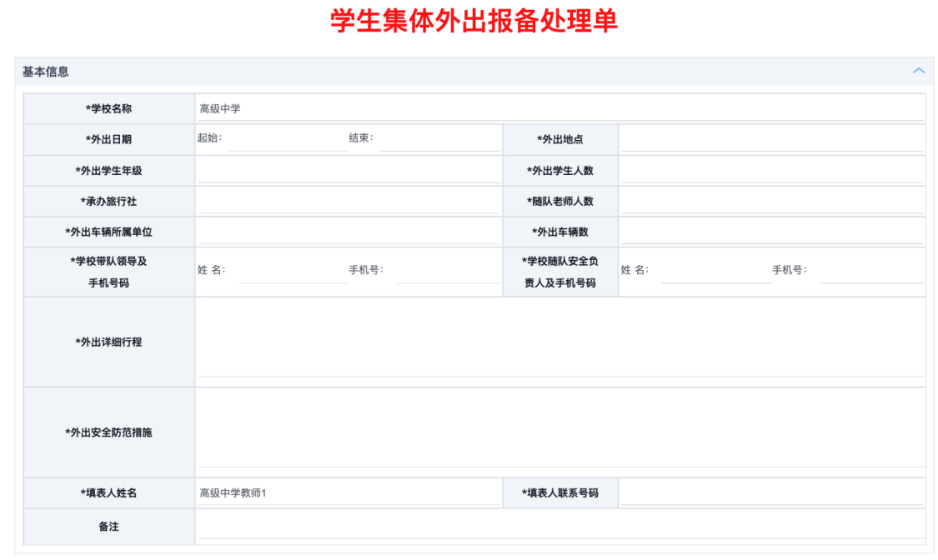Click 学校带队领导 手机号 phone field
Viewport: 938px width, 560px height.
448,271
